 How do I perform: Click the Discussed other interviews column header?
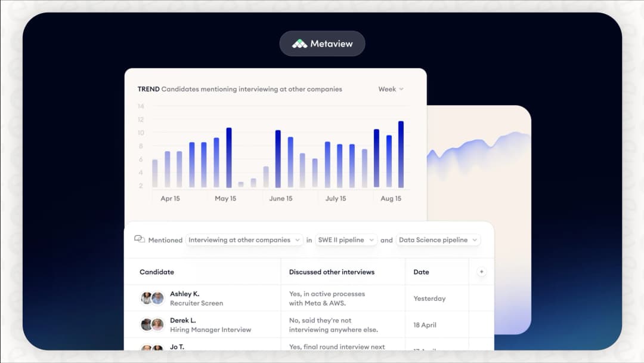[x=332, y=272]
